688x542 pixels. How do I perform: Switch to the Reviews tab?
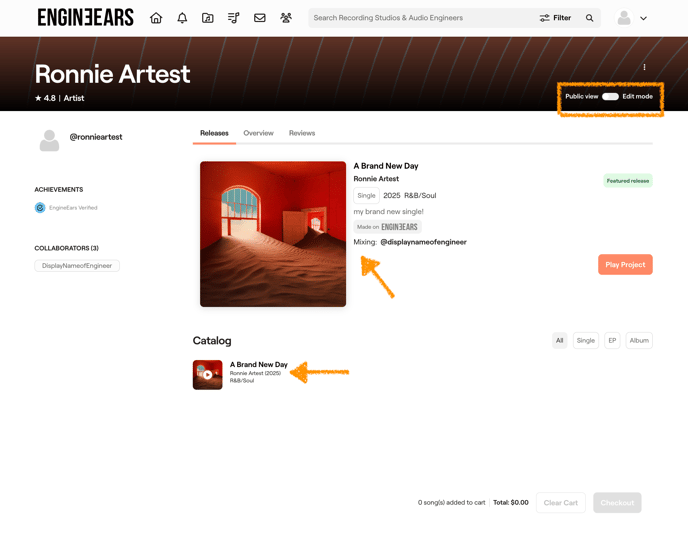tap(302, 133)
